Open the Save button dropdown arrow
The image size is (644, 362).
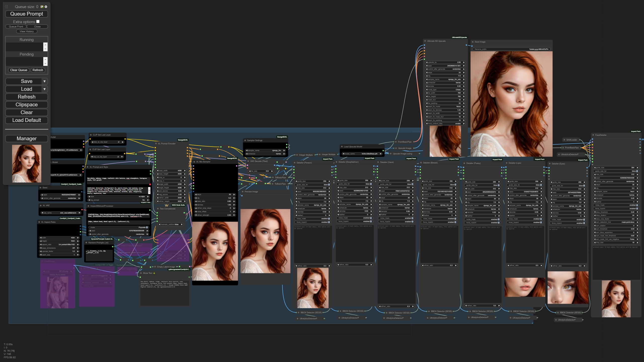click(45, 81)
